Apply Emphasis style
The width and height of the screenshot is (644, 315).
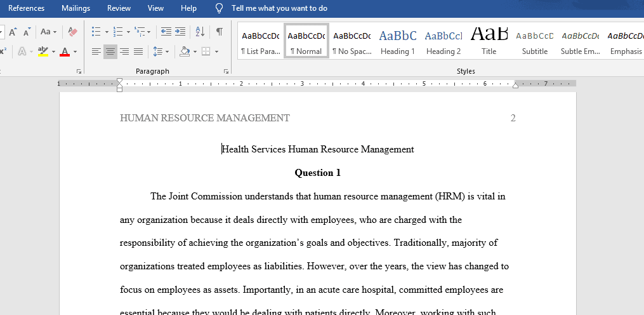tap(626, 41)
